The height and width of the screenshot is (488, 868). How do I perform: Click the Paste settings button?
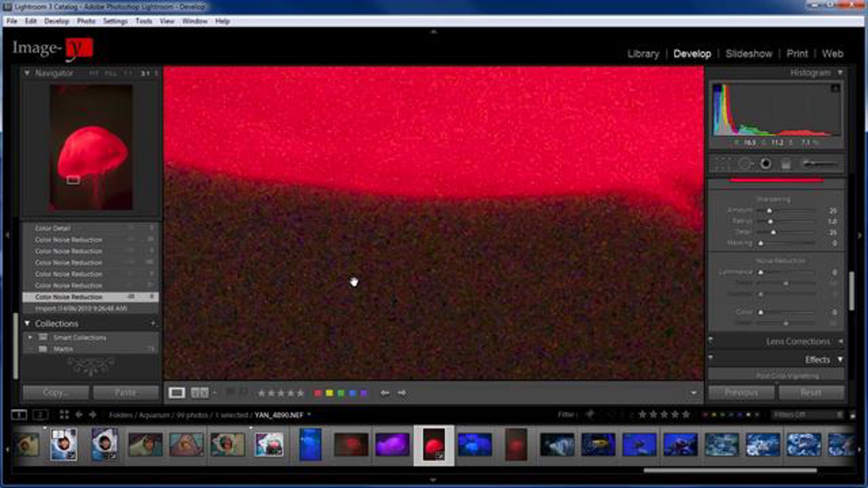coord(125,393)
